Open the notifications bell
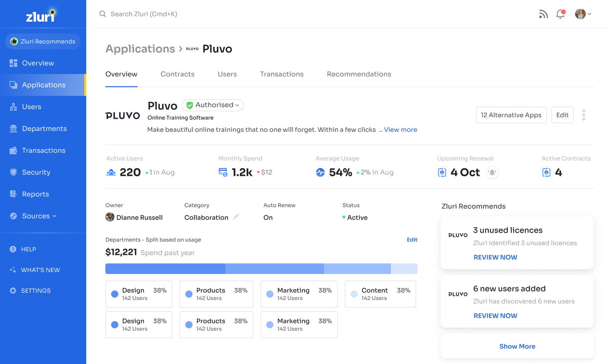The image size is (613, 364). click(x=561, y=14)
